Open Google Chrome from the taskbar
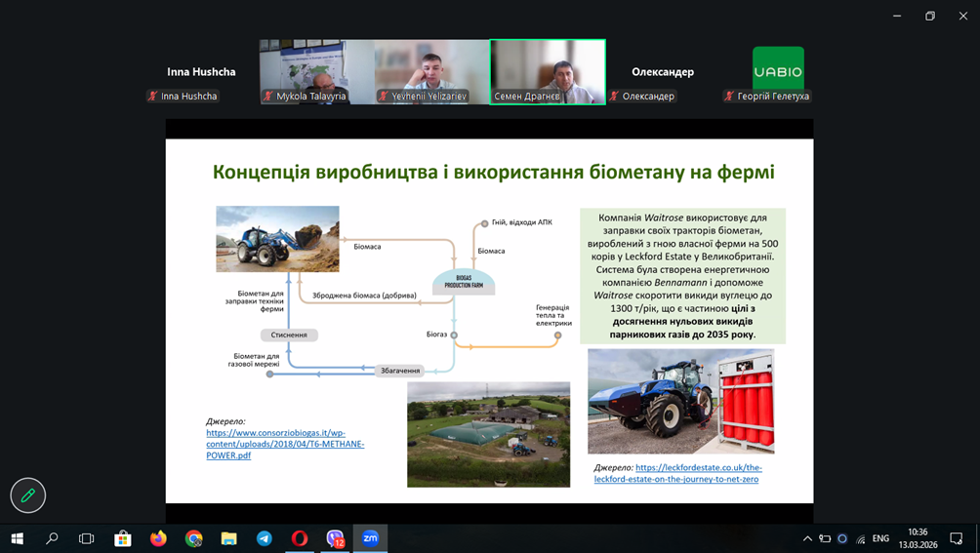 coord(193,538)
